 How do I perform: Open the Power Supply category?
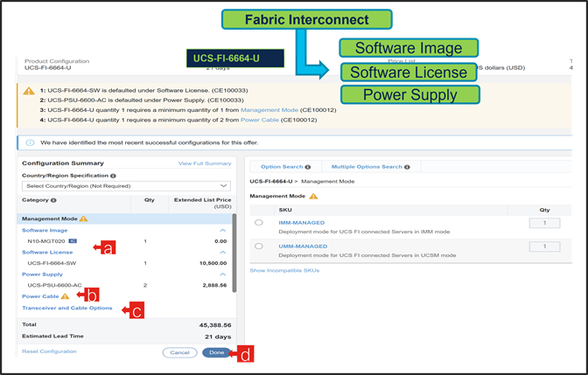point(42,274)
